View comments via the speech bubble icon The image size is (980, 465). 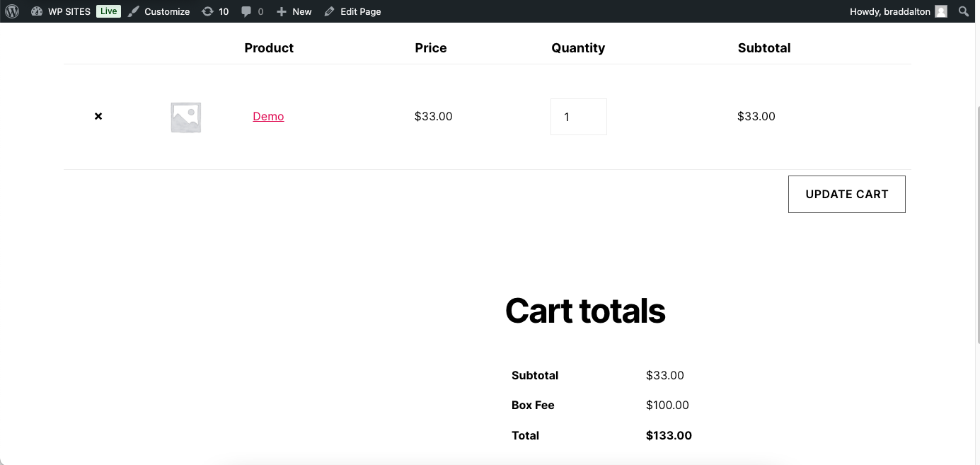tap(252, 11)
